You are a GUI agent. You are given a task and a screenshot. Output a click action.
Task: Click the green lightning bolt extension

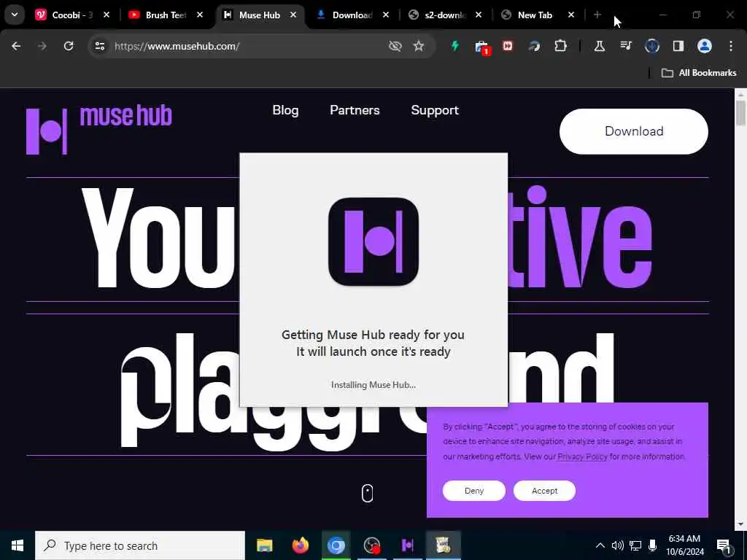(x=455, y=46)
